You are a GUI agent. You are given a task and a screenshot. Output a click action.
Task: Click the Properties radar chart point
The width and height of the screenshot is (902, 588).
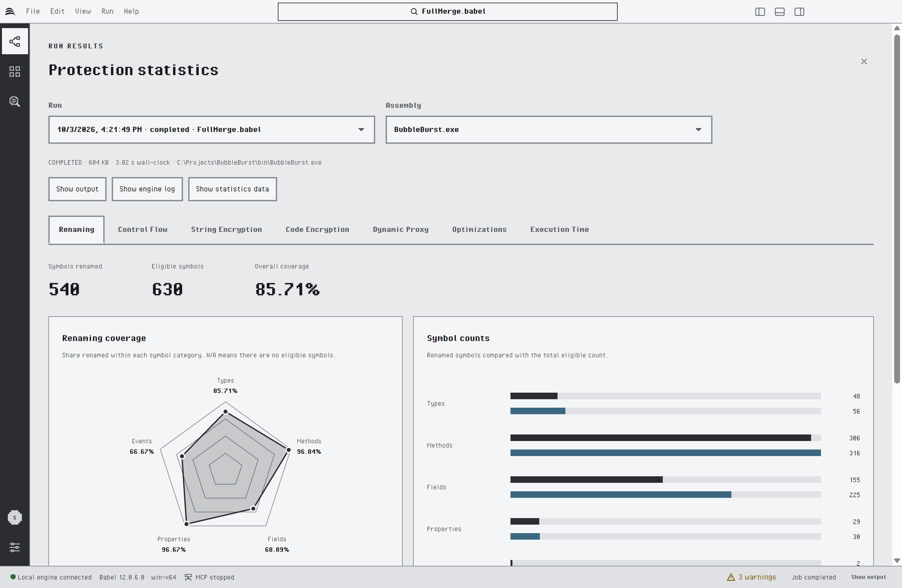tap(187, 524)
